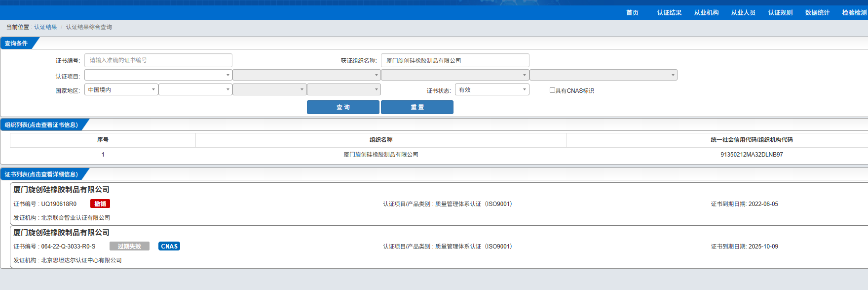Select organization row 厦门旋创硅橡胶制品有限公司 in table
This screenshot has height=290, width=868.
tap(381, 155)
